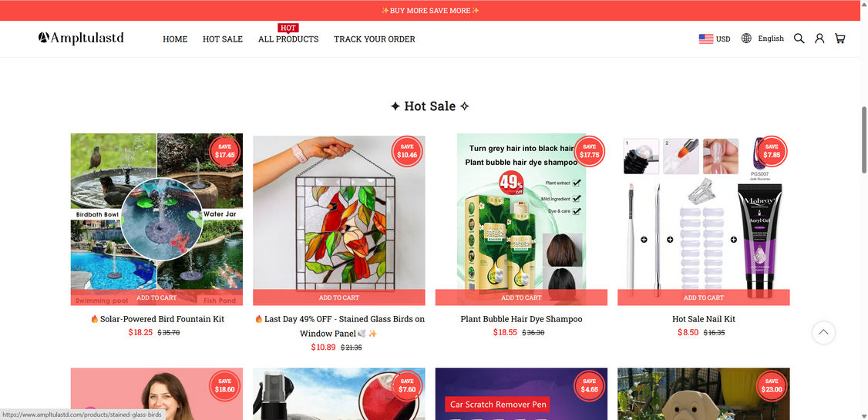Screen dimensions: 868x420
Task: Open ALL PRODUCTS in the navigation
Action: tap(288, 39)
